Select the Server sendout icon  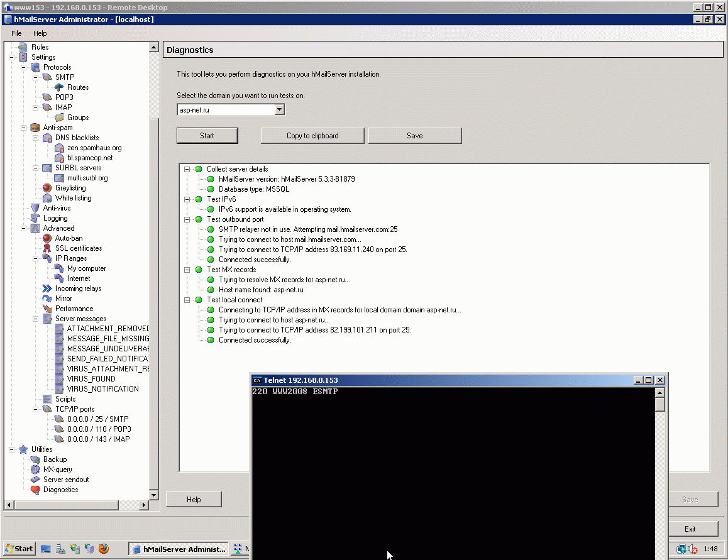[x=35, y=480]
